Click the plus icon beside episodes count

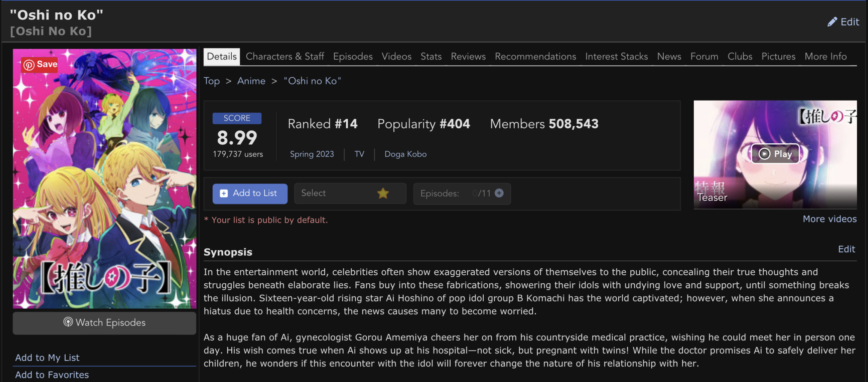tap(499, 193)
